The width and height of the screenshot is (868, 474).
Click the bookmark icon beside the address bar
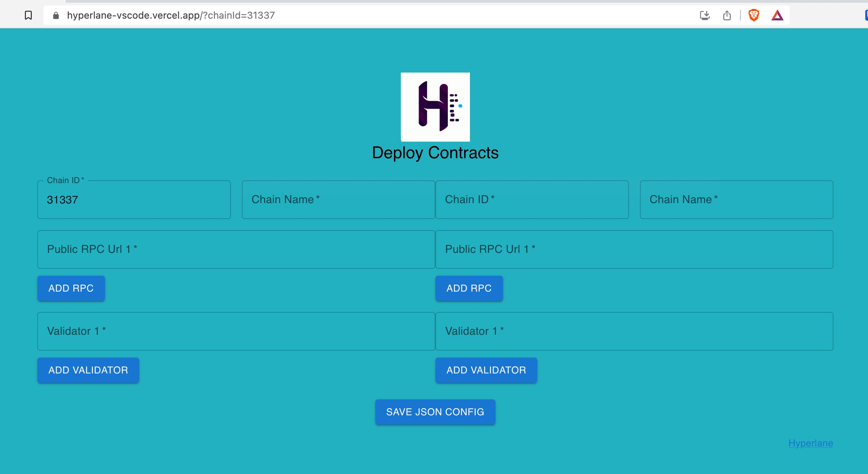click(28, 15)
